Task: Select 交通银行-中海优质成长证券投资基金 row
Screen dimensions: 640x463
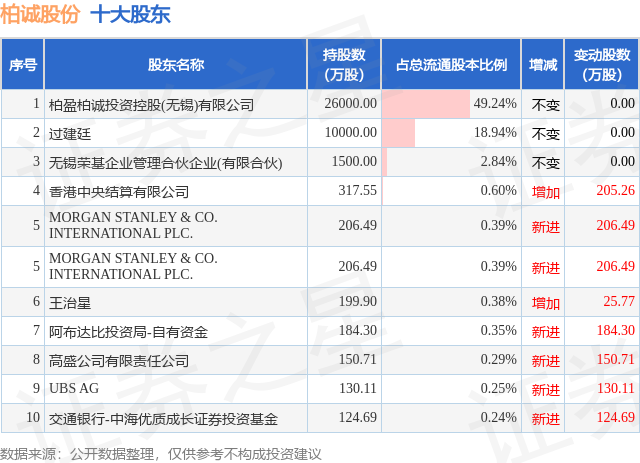Action: click(320, 418)
